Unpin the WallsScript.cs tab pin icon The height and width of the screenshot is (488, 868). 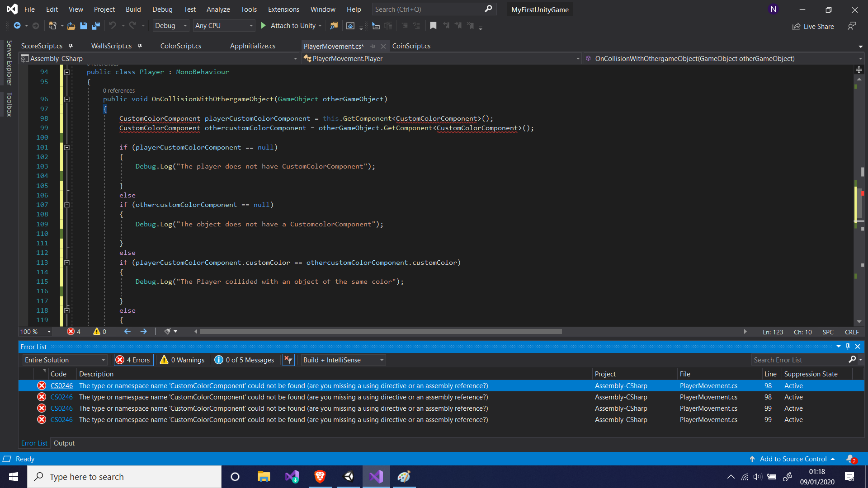(140, 46)
